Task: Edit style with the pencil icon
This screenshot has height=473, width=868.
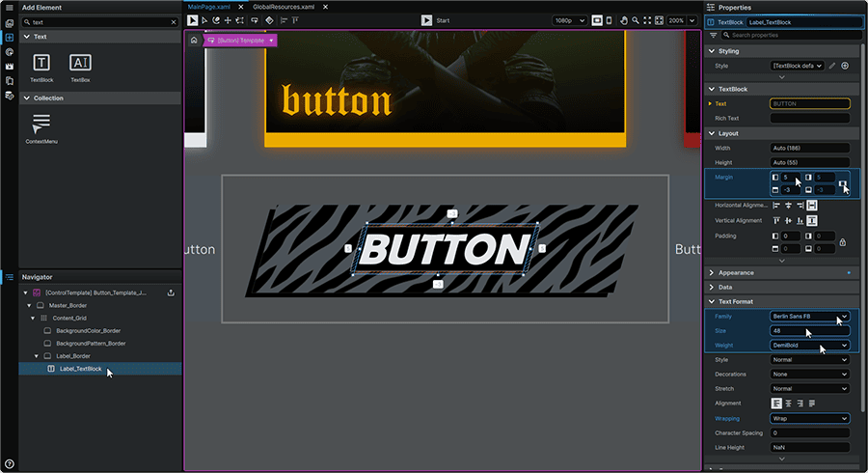Action: pyautogui.click(x=832, y=66)
